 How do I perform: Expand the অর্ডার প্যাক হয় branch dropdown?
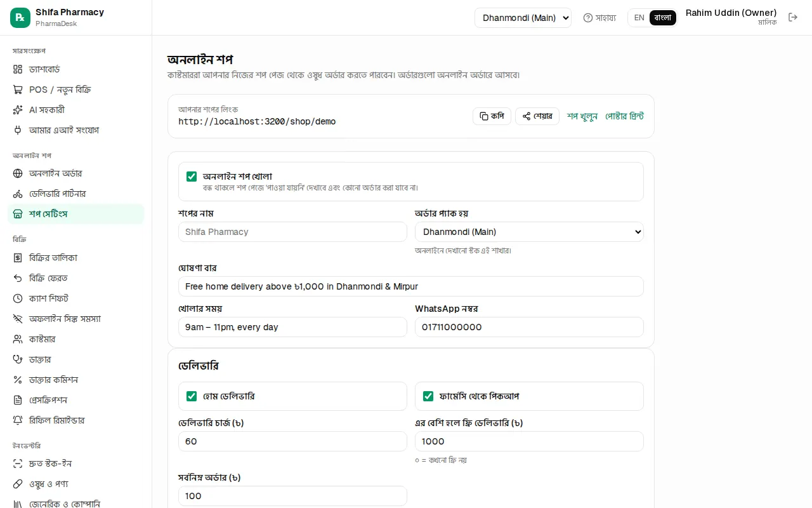pyautogui.click(x=529, y=232)
